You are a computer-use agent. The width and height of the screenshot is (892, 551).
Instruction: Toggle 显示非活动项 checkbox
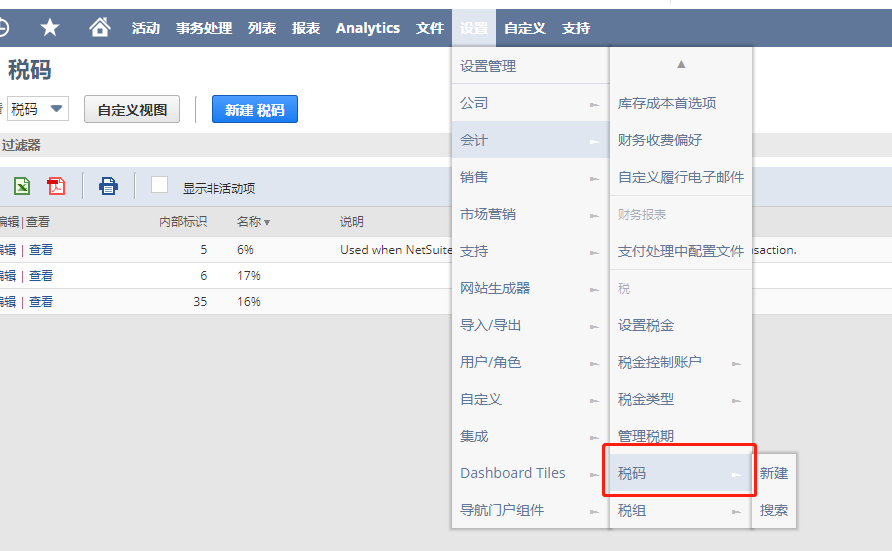click(x=159, y=185)
